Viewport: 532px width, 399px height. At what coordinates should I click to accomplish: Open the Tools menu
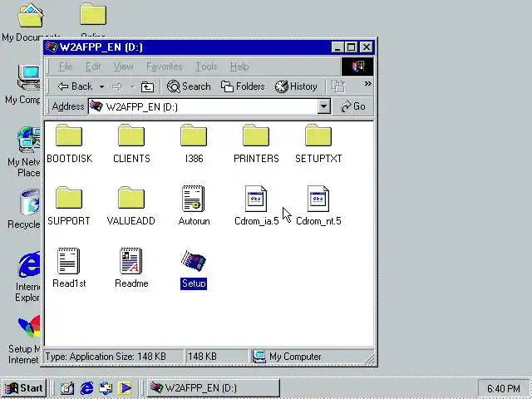tap(206, 66)
